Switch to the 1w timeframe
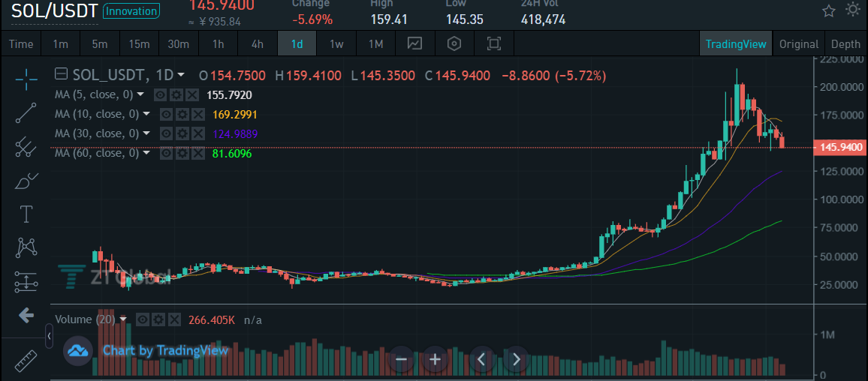 tap(336, 43)
